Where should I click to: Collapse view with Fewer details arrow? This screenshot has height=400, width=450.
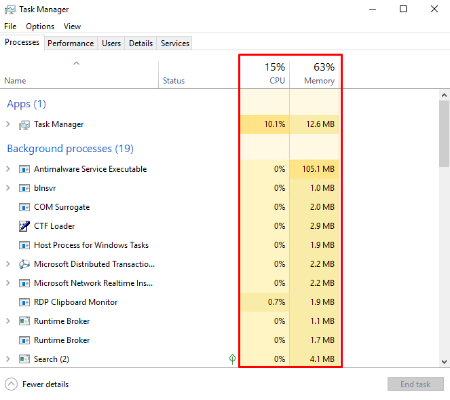(x=11, y=384)
